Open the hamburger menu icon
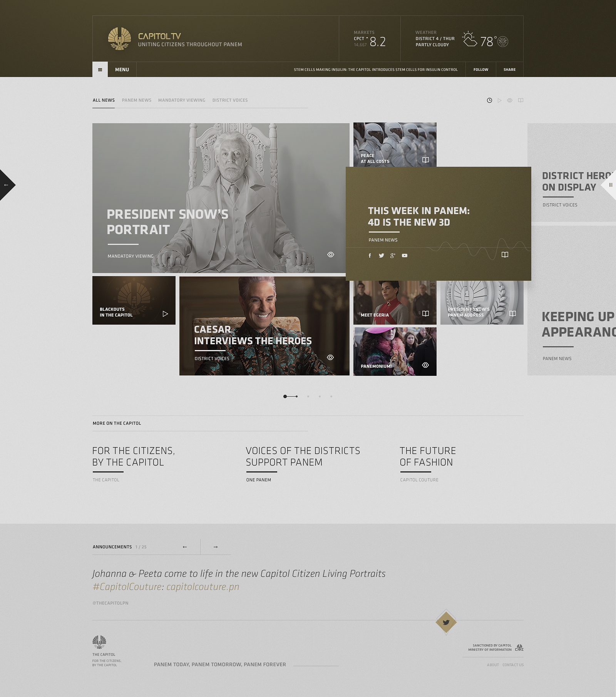Screen dimensions: 616x697 [100, 70]
